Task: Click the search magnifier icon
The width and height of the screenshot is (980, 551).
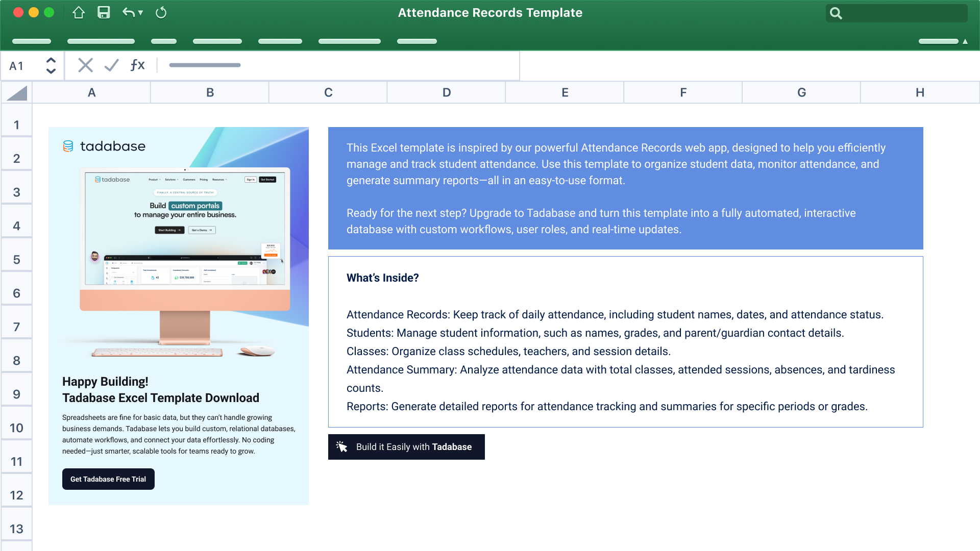Action: [836, 13]
